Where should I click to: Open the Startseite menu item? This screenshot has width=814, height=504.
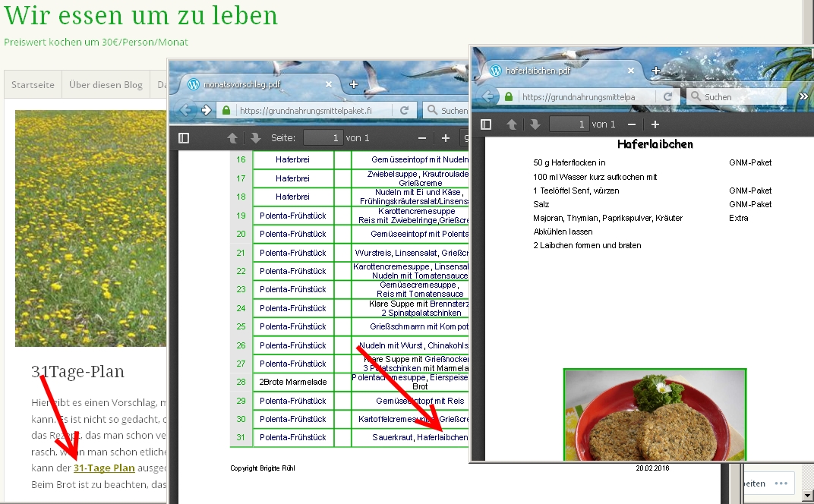pos(33,85)
